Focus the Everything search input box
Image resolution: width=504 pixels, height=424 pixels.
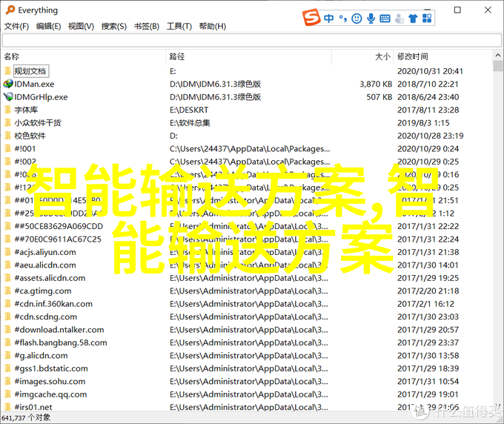click(252, 41)
